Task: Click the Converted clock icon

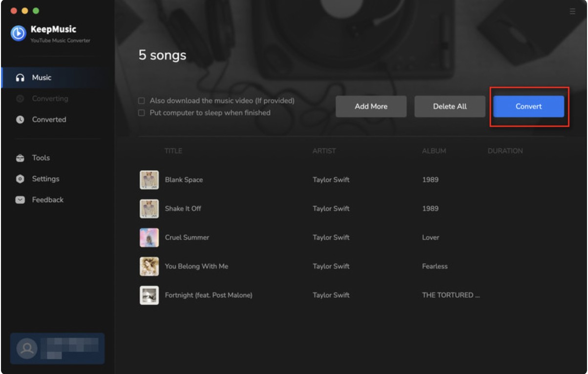Action: tap(20, 120)
